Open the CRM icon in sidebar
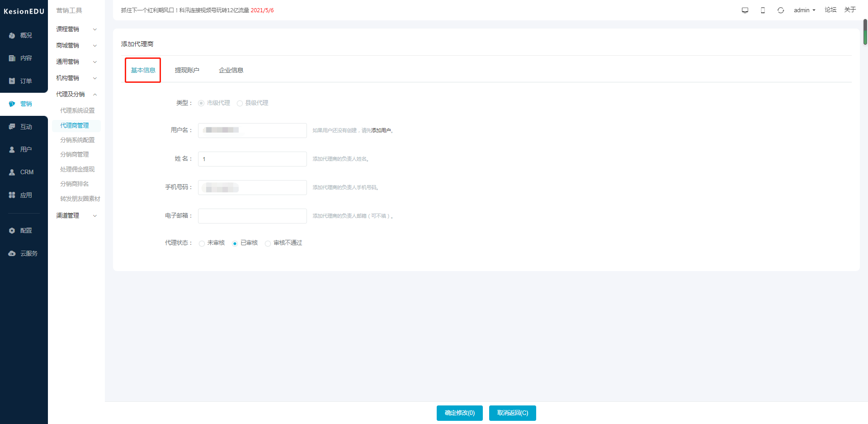Image resolution: width=868 pixels, height=424 pixels. click(12, 172)
